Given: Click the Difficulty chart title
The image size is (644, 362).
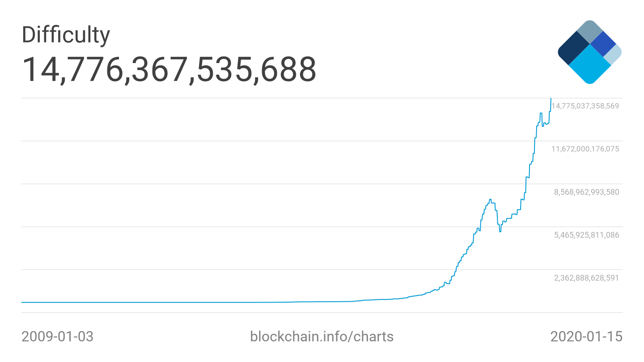Looking at the screenshot, I should pos(66,34).
